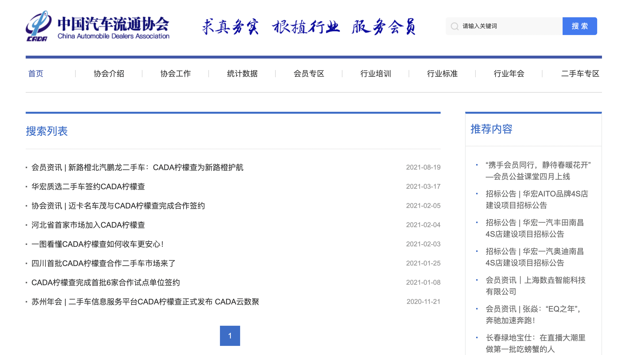The width and height of the screenshot is (644, 355).
Task: Click the date 2021-01-25
Action: pos(423,263)
